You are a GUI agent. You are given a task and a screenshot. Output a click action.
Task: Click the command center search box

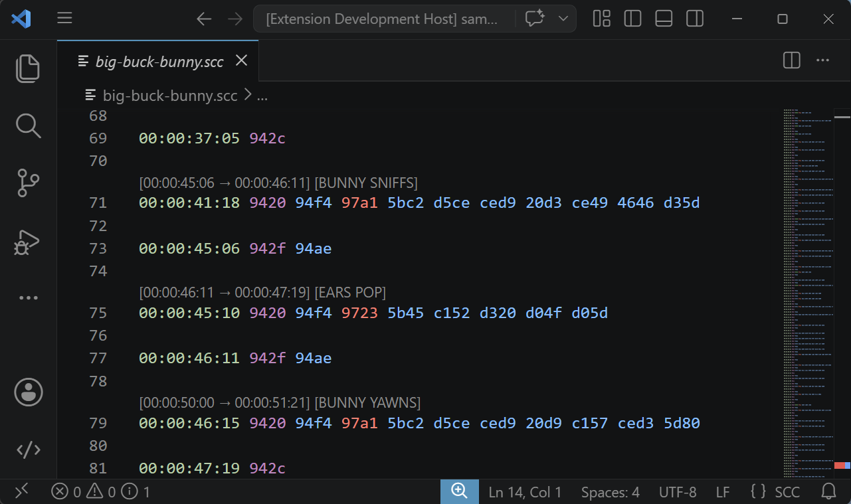383,19
